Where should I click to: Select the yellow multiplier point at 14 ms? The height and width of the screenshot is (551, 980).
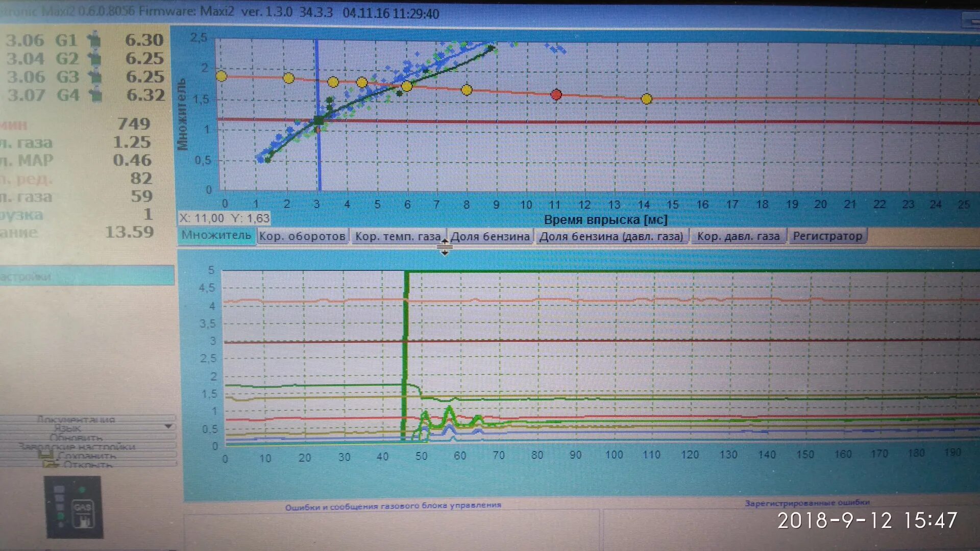coord(646,99)
